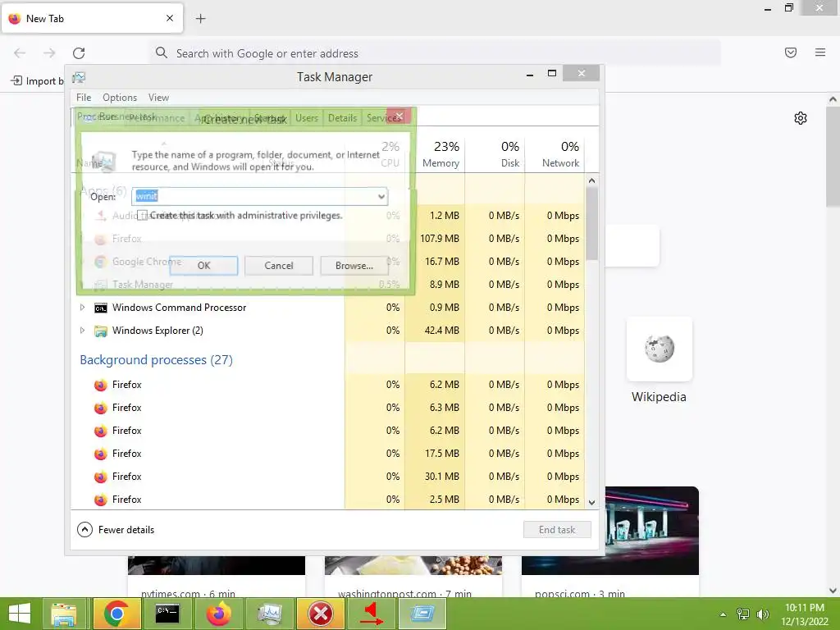Sort by Disk column header
Viewport: 840px width, 630px height.
pos(495,154)
